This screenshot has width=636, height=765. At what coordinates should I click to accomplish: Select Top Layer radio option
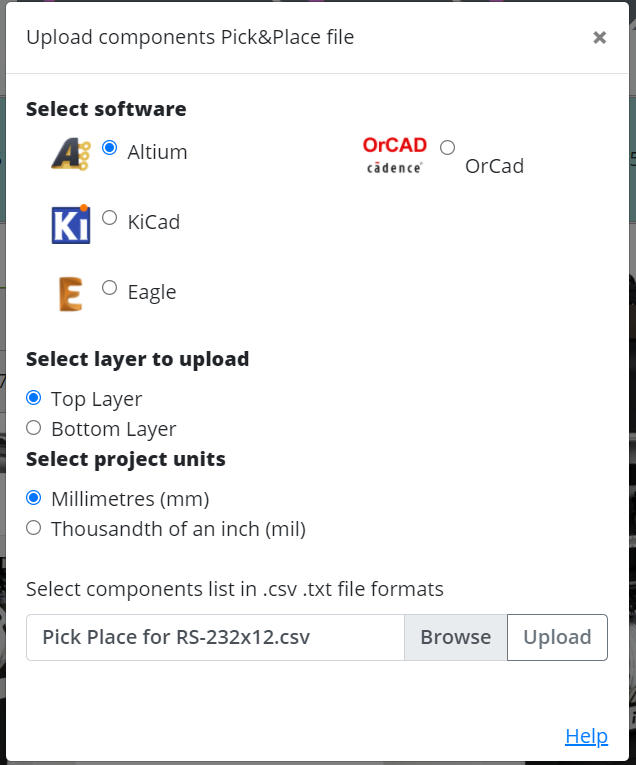coord(34,398)
